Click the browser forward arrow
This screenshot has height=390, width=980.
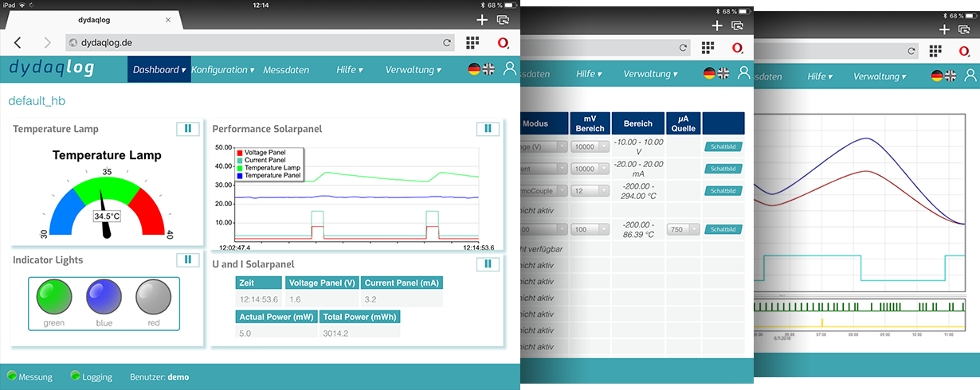(x=47, y=43)
